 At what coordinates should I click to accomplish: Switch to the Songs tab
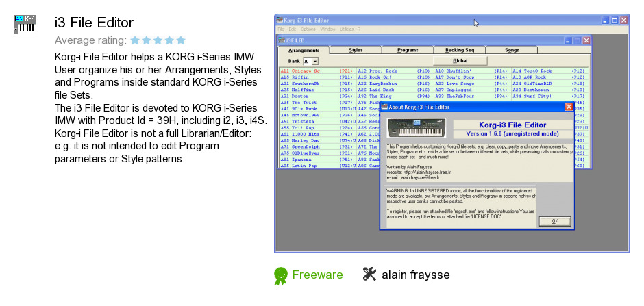click(x=511, y=50)
